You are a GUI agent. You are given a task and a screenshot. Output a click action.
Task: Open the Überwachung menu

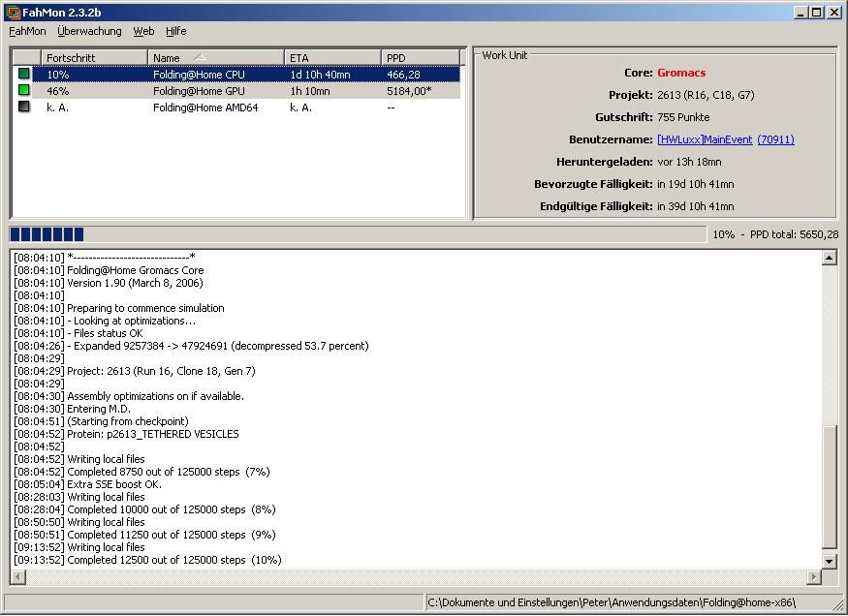[89, 31]
